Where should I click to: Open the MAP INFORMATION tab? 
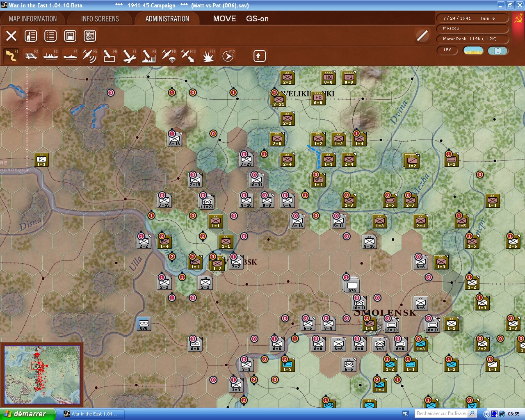(33, 19)
